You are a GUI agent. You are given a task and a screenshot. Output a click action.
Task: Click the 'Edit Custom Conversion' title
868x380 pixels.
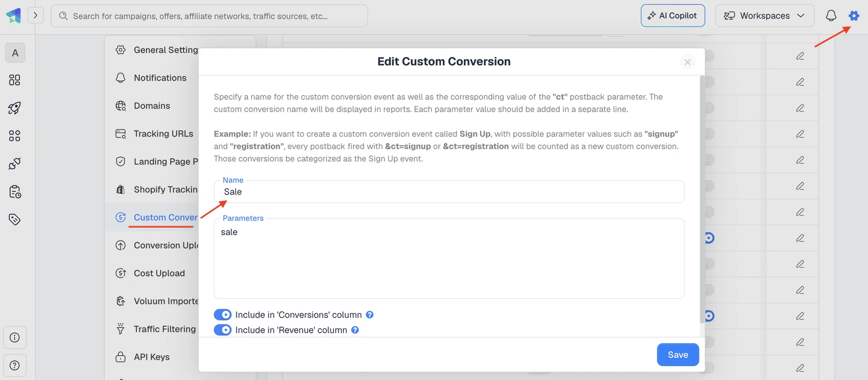[444, 62]
